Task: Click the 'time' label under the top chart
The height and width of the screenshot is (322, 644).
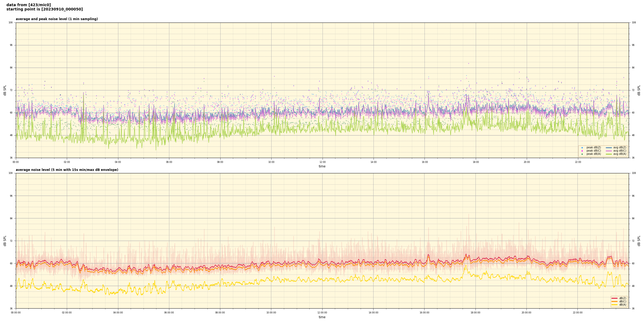Action: (322, 166)
